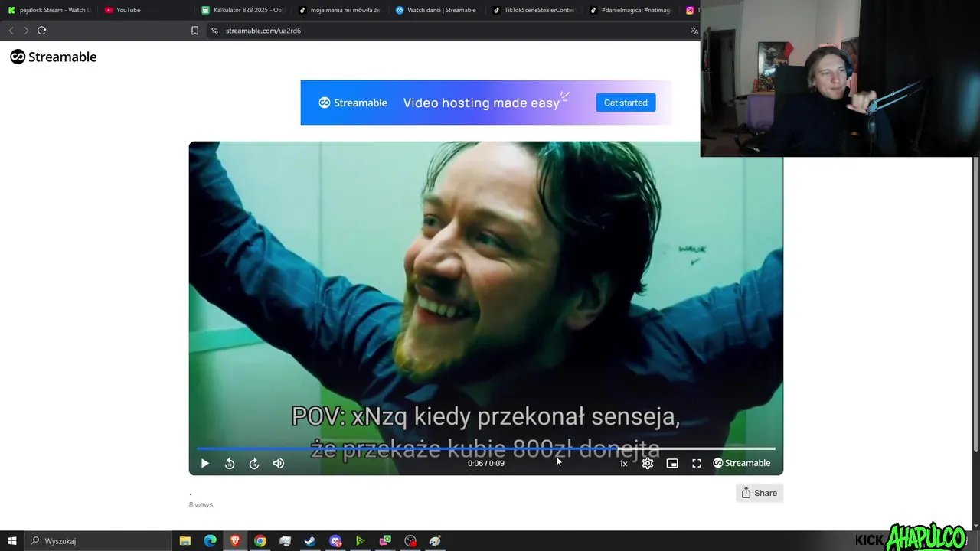Click the translate icon in address bar
The height and width of the screenshot is (551, 980).
pyautogui.click(x=694, y=31)
